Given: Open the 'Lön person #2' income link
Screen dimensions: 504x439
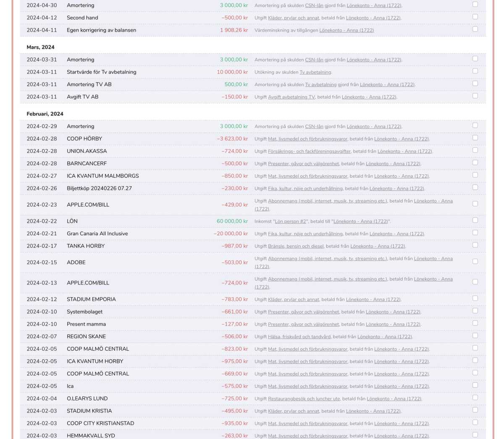Looking at the screenshot, I should point(290,221).
